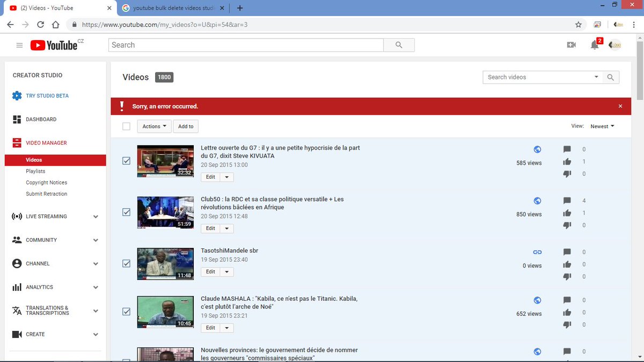The image size is (644, 362).
Task: Open Copyright Notices
Action: click(x=47, y=182)
